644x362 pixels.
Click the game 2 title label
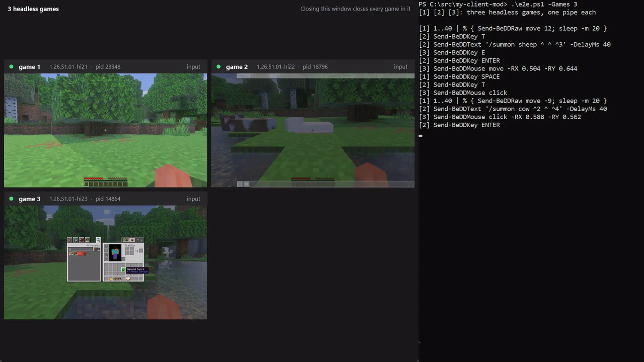pyautogui.click(x=236, y=66)
